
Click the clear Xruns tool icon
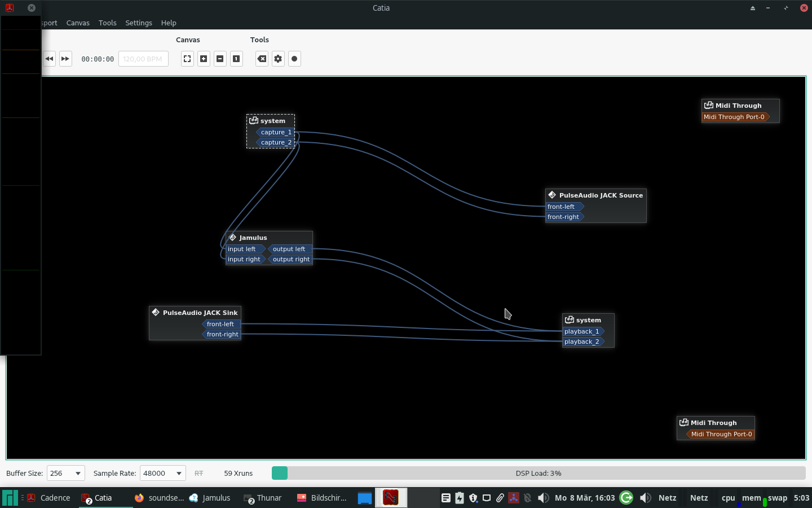[262, 59]
